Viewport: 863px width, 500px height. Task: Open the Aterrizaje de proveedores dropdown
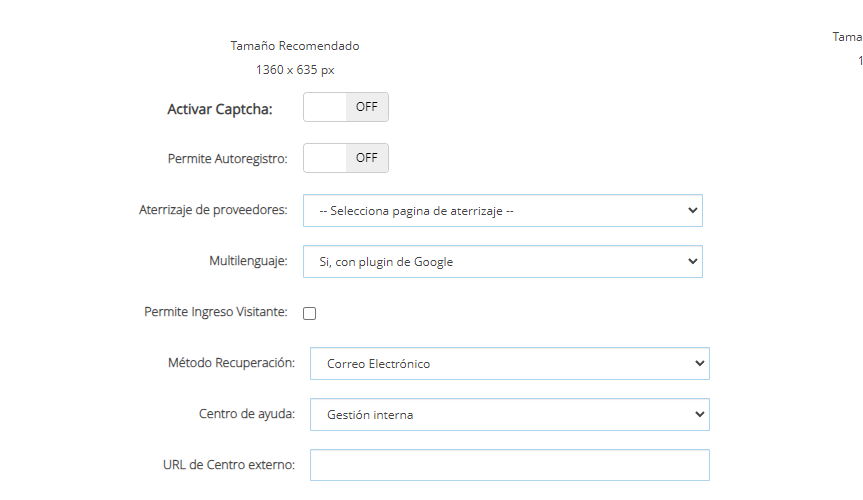click(502, 211)
